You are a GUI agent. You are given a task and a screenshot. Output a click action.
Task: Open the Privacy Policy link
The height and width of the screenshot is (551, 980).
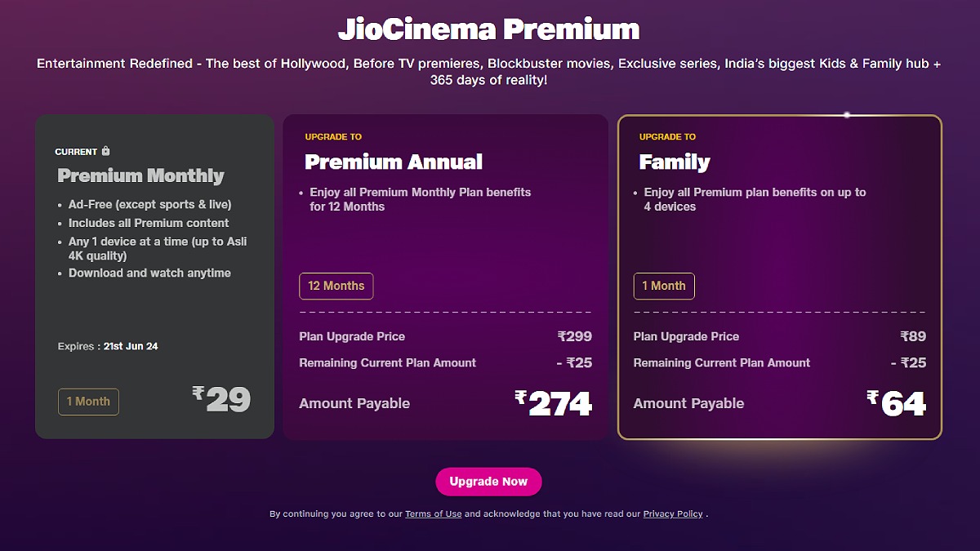(x=673, y=514)
